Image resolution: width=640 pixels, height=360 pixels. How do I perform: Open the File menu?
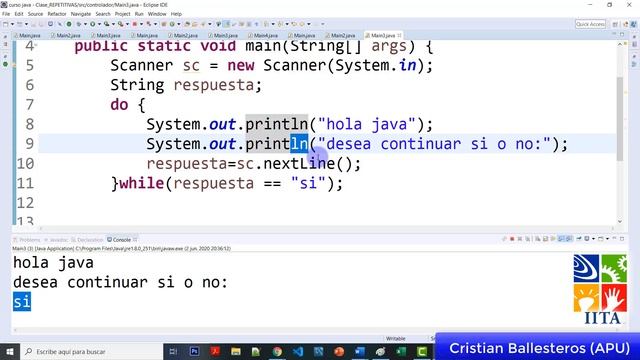coord(6,14)
